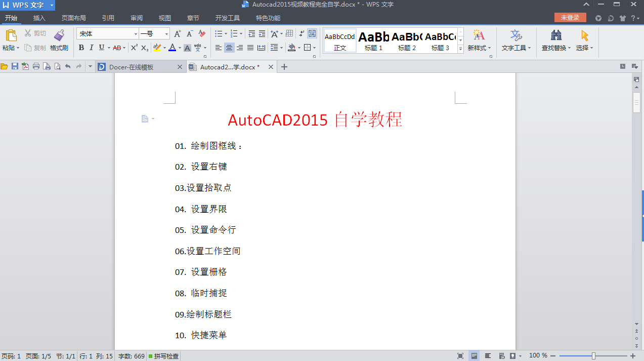Open the font size dropdown (一号)

[x=167, y=34]
